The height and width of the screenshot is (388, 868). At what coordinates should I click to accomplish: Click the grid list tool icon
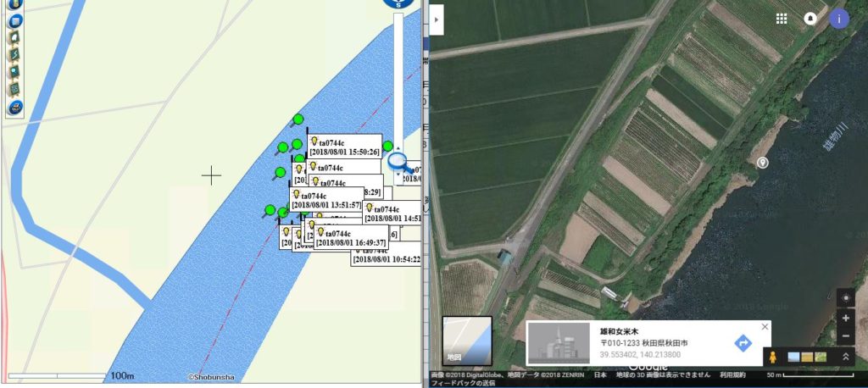tap(14, 90)
